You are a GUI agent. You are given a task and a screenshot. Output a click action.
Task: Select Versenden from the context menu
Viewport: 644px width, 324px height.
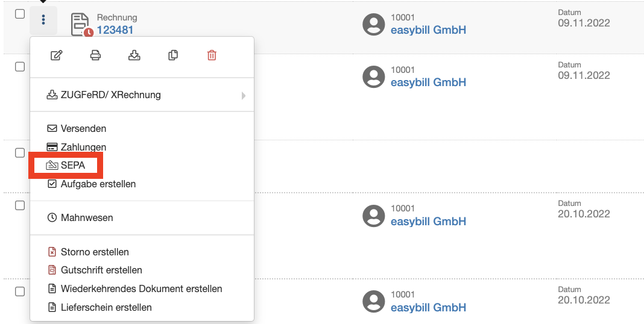click(83, 128)
